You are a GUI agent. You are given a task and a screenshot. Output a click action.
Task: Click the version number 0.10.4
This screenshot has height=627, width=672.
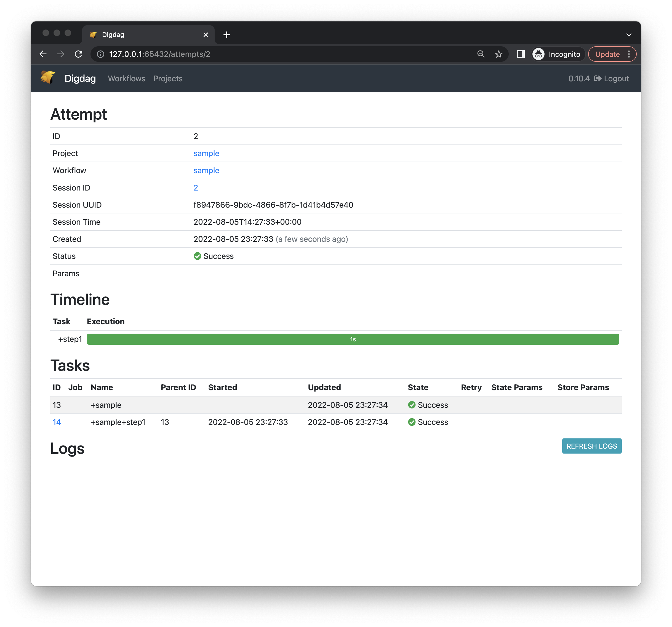coord(579,78)
